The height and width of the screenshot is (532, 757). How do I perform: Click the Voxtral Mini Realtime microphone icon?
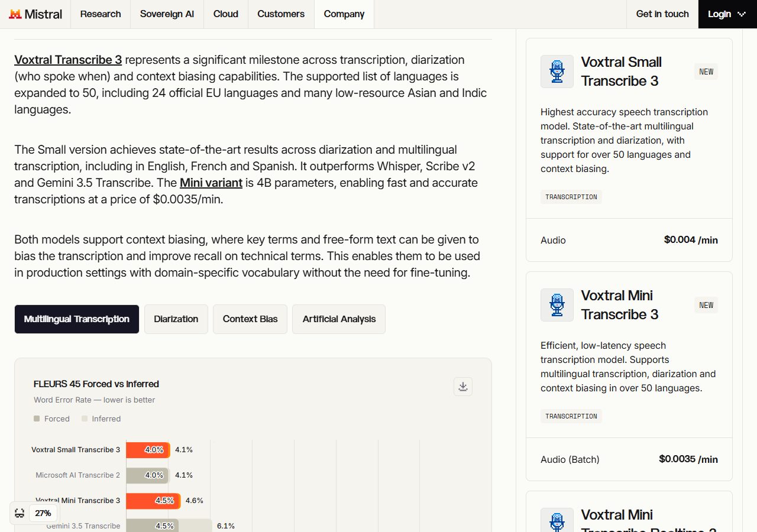point(557,520)
